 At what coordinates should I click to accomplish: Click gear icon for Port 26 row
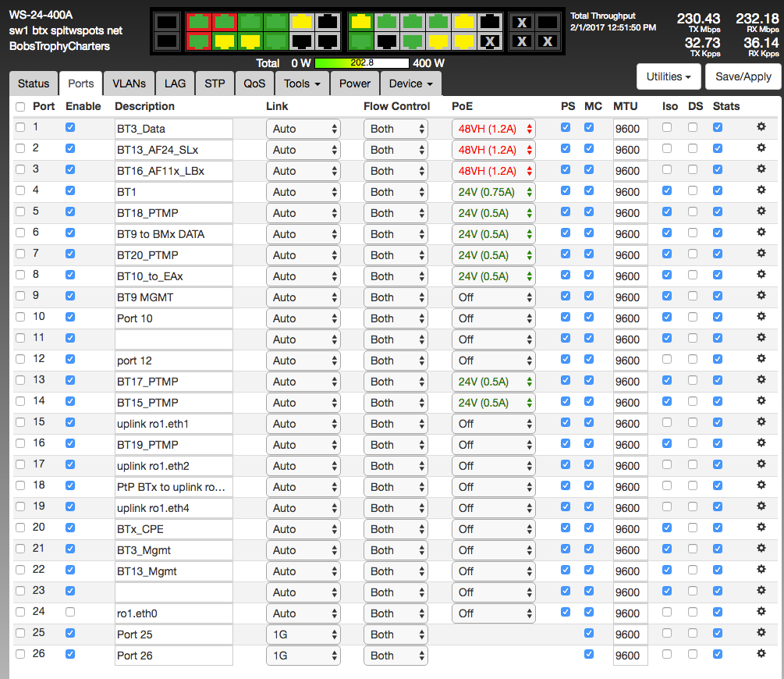(761, 654)
